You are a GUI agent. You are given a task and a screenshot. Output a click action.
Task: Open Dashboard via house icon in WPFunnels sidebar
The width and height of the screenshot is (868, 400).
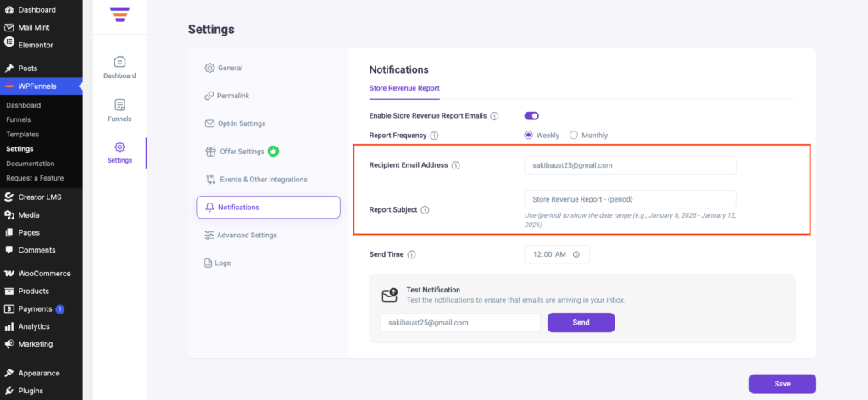click(x=120, y=61)
